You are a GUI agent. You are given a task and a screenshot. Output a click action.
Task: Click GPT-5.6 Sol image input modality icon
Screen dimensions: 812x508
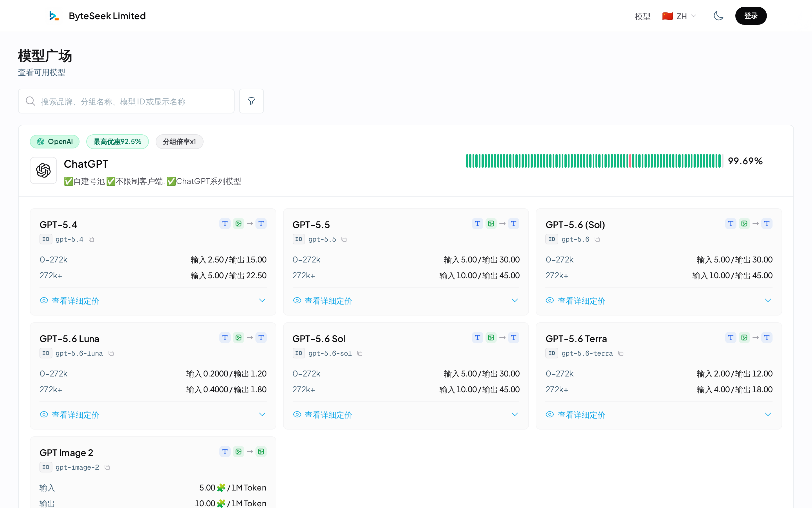coord(491,337)
